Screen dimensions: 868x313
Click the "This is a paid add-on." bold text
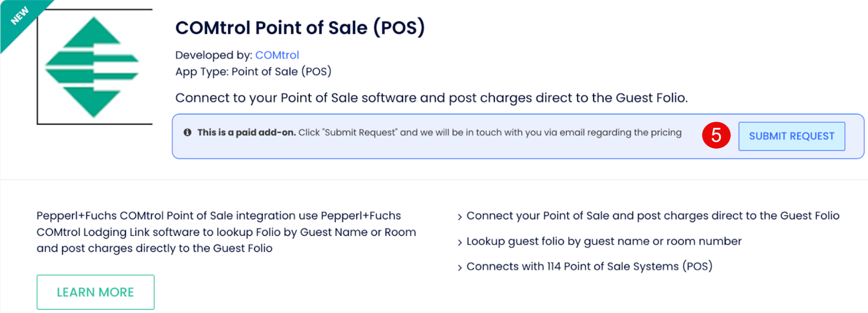(246, 133)
